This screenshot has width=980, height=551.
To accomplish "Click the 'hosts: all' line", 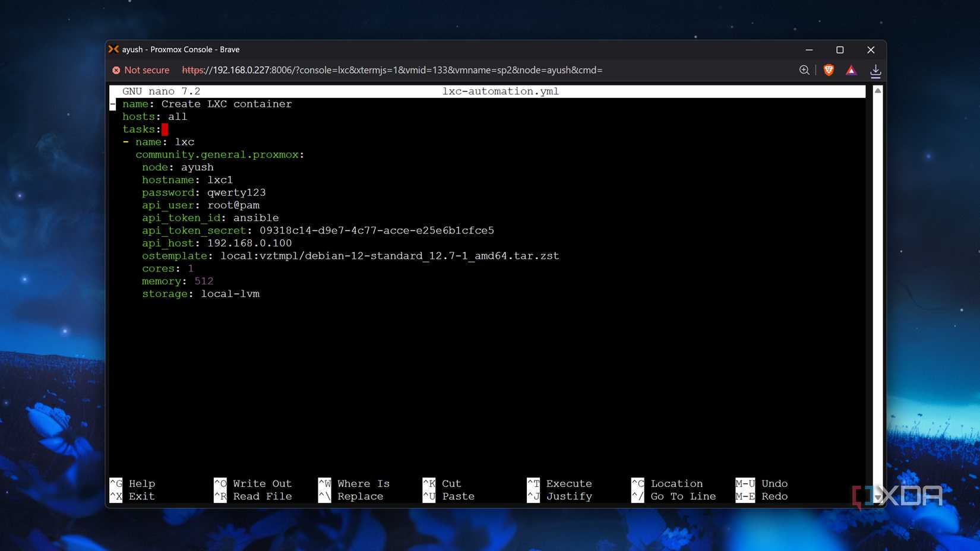I will 155,117.
